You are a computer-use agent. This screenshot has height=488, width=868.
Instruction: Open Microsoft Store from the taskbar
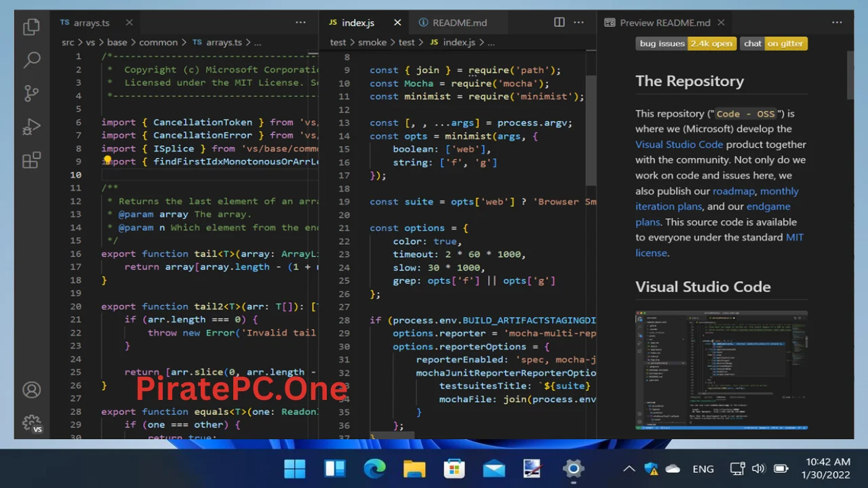[454, 468]
